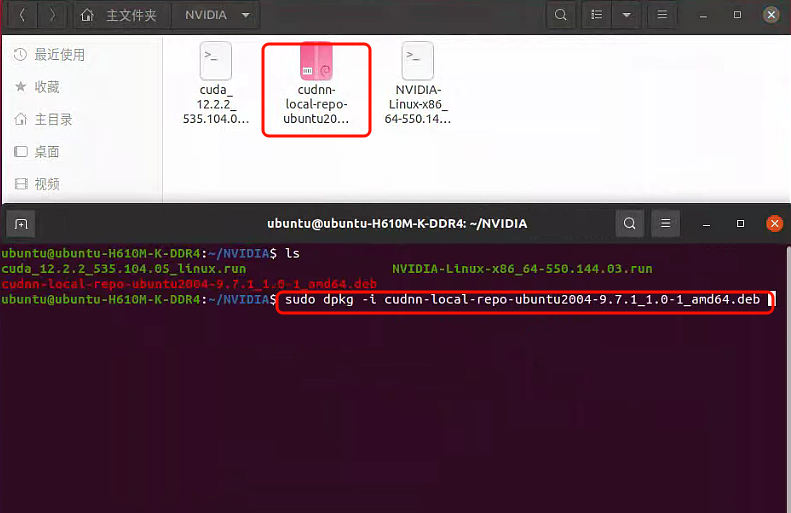The height and width of the screenshot is (513, 791).
Task: Open the new tab button in terminal
Action: (20, 223)
